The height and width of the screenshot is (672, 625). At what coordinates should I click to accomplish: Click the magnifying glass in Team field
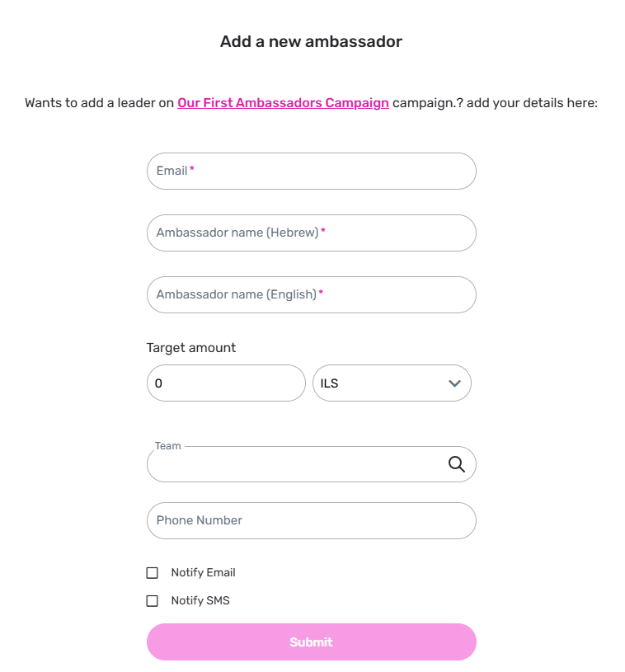point(456,464)
